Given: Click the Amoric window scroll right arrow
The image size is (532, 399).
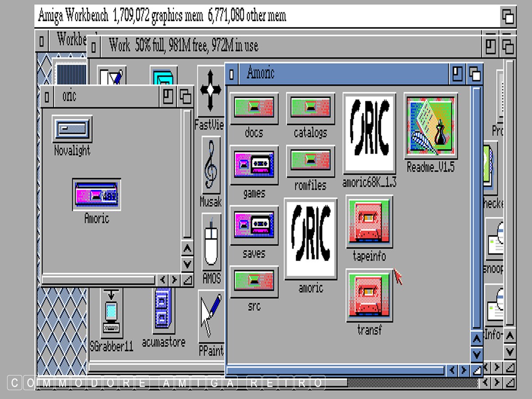Looking at the screenshot, I should [x=463, y=370].
